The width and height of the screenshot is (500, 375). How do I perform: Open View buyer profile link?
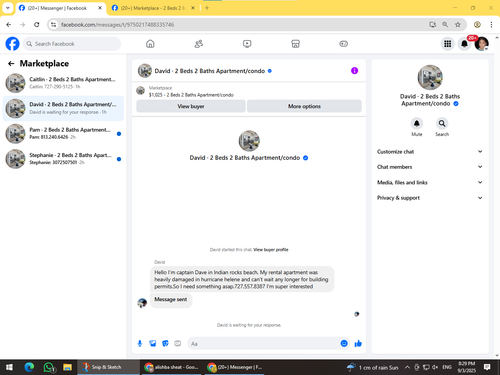tap(271, 250)
